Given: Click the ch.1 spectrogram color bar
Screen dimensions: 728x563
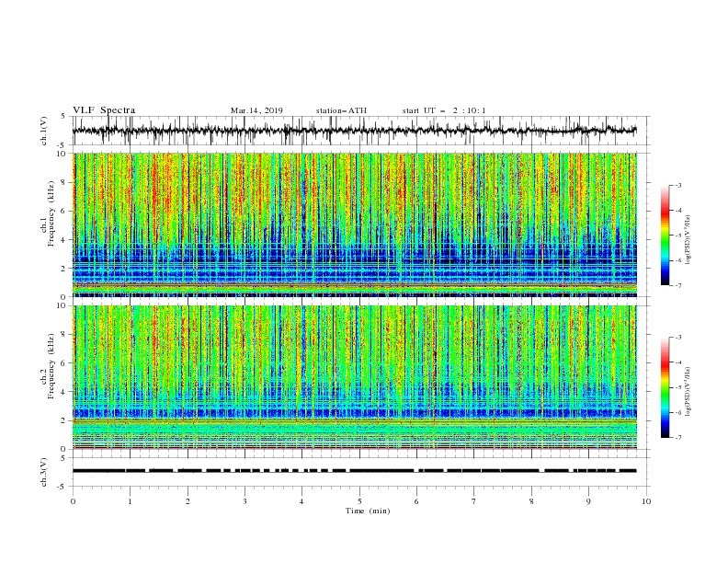Looking at the screenshot, I should [x=665, y=236].
